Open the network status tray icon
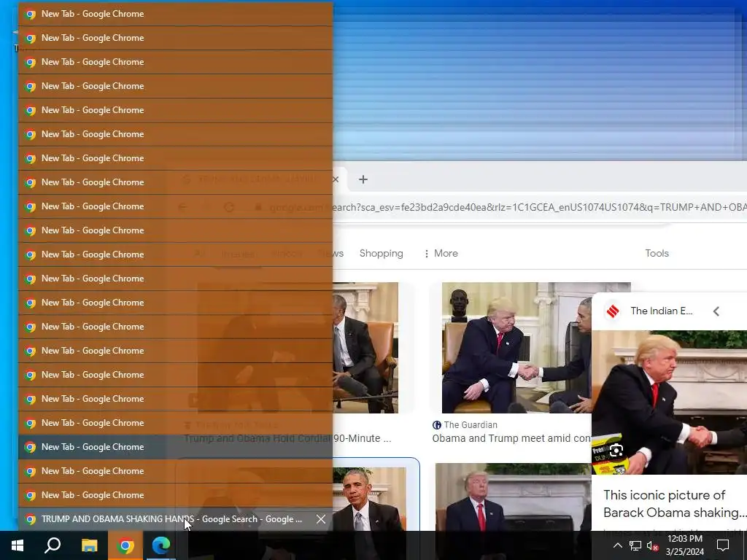Screen dimensions: 747x560 click(635, 545)
